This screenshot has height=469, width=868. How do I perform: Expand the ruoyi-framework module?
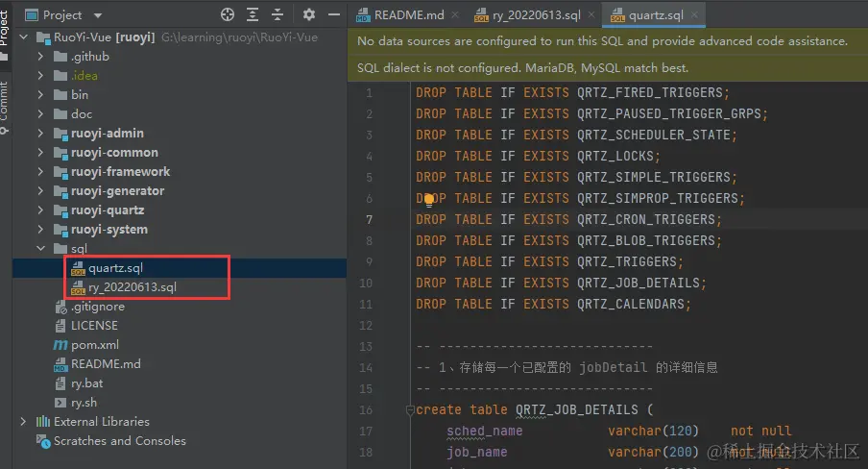40,172
